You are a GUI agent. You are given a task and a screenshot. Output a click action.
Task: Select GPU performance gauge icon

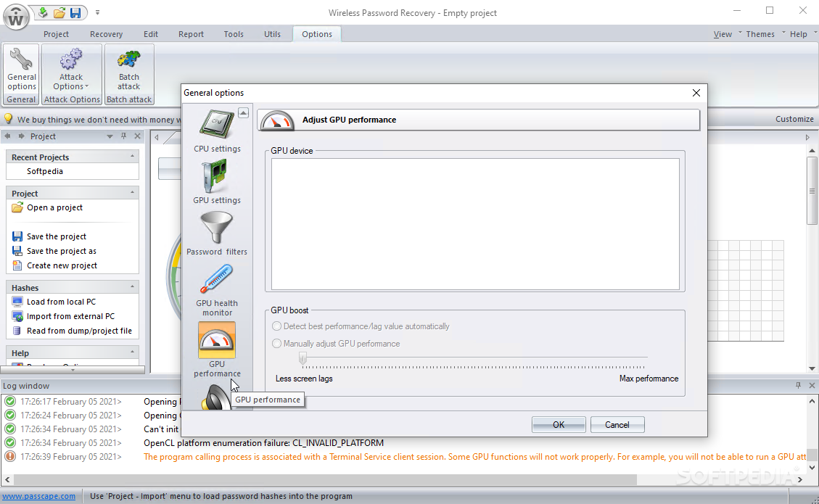pos(217,340)
